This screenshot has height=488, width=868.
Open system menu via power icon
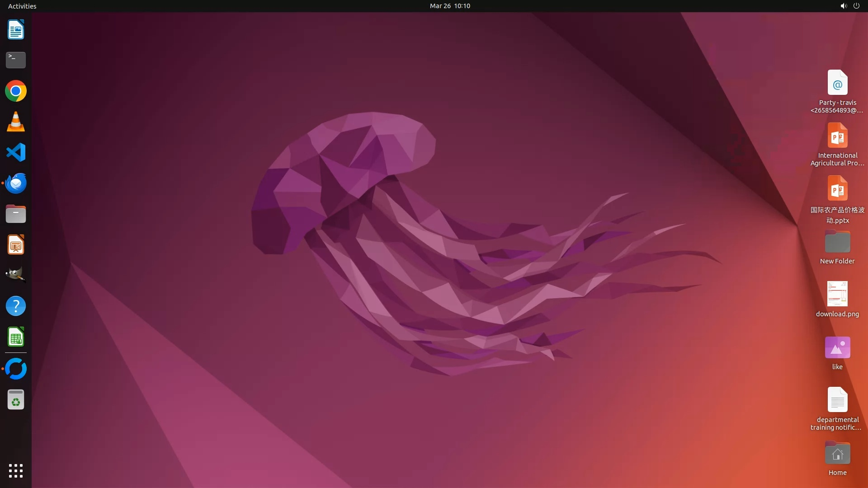click(x=856, y=6)
